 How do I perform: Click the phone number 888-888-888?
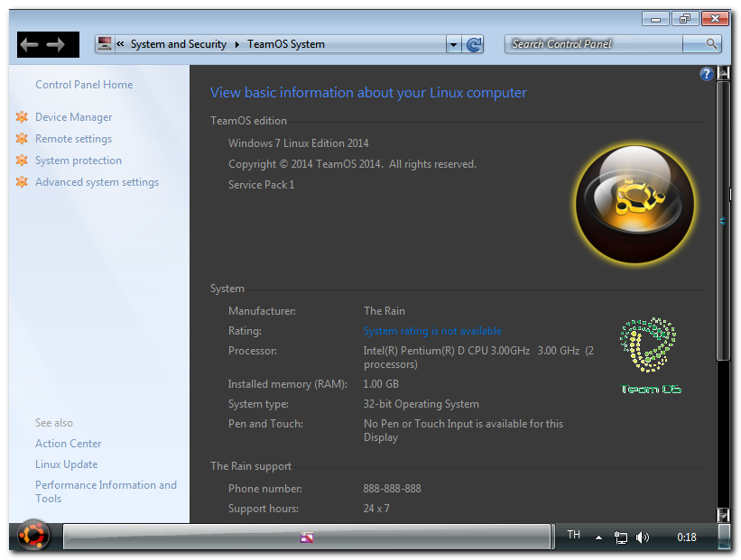392,489
